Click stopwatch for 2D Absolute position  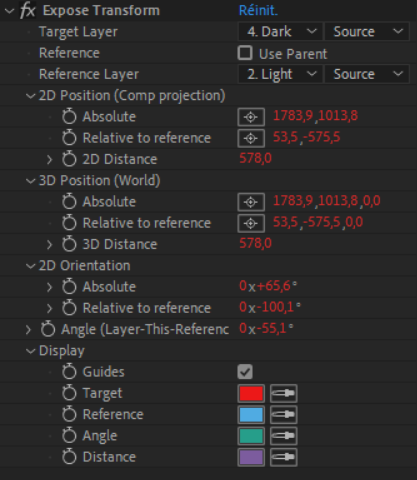69,117
